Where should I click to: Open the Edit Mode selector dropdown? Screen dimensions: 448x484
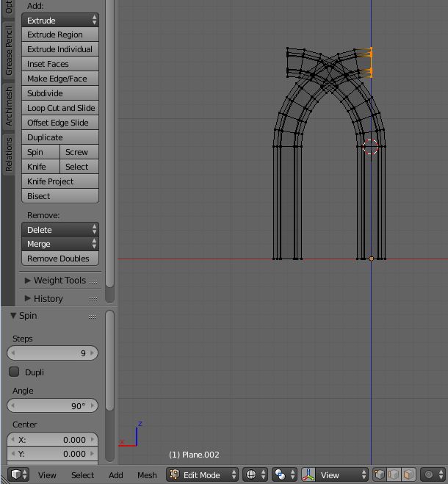(203, 474)
